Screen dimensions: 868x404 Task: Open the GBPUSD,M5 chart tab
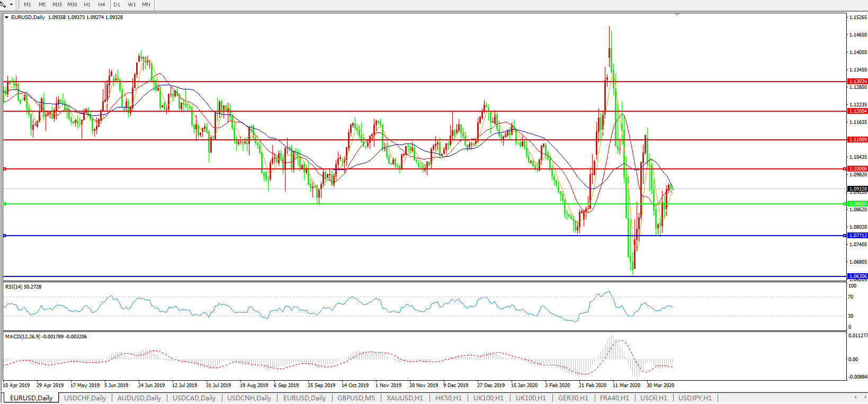356,398
